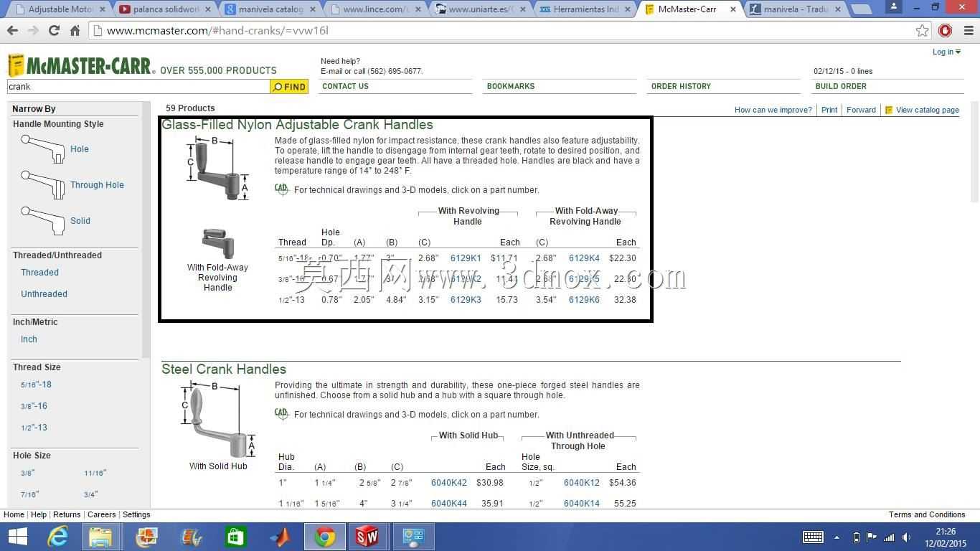The height and width of the screenshot is (551, 980).
Task: Open the red Adblock extension icon
Action: 945,31
